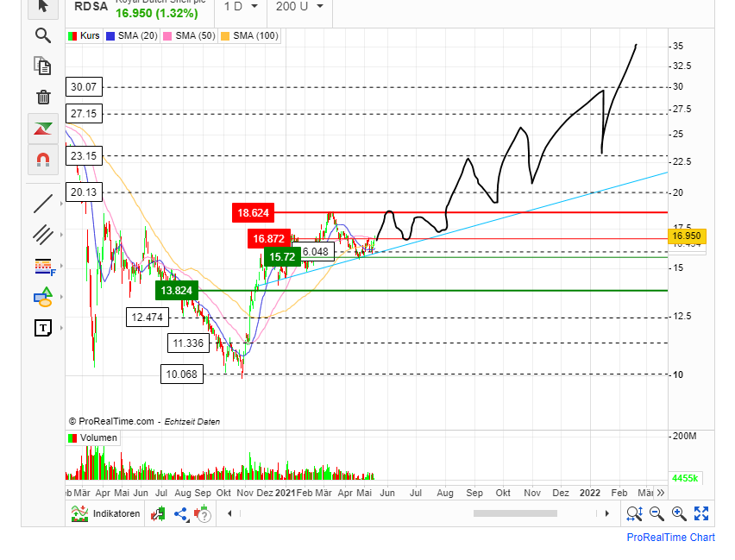Expand the line tool options arrow
Screen dimensions: 735x560
pos(61,204)
